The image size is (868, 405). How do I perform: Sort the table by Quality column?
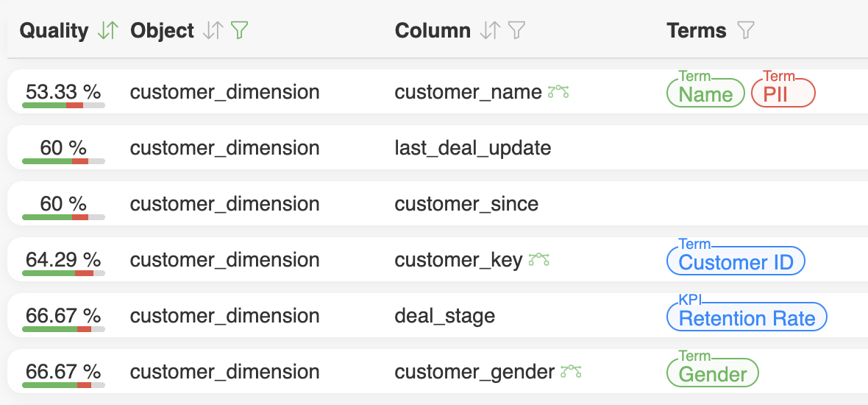click(108, 31)
